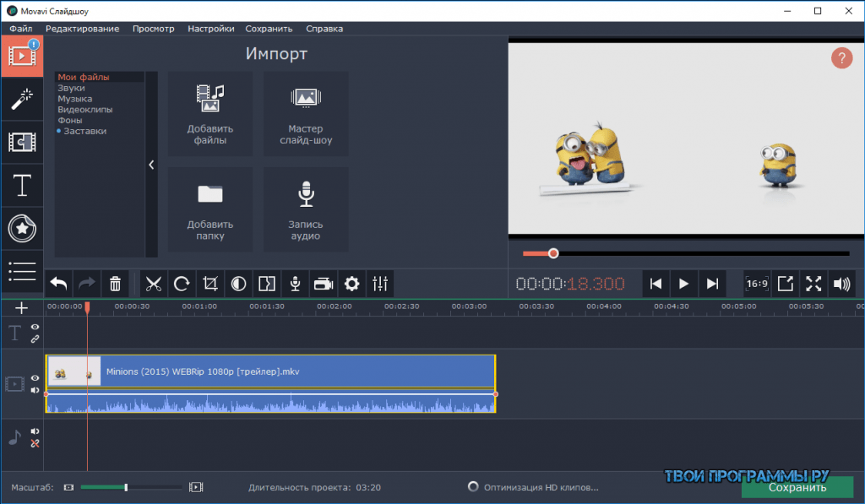Open the Редактирование menu
The height and width of the screenshot is (504, 865).
pyautogui.click(x=82, y=29)
